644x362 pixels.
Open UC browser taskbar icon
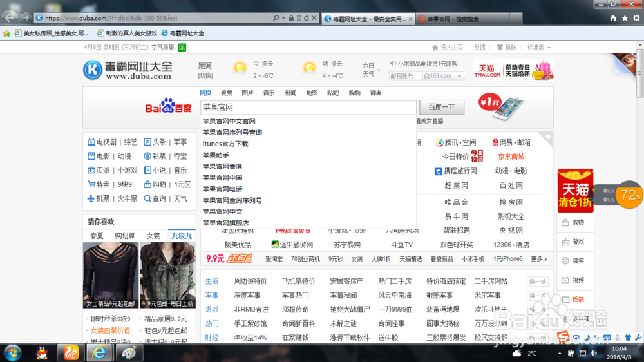pyautogui.click(x=70, y=353)
